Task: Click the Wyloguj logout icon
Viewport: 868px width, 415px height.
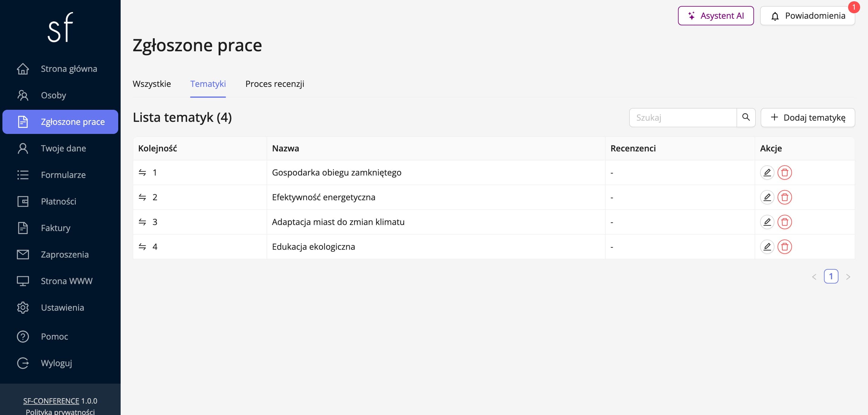Action: 23,363
